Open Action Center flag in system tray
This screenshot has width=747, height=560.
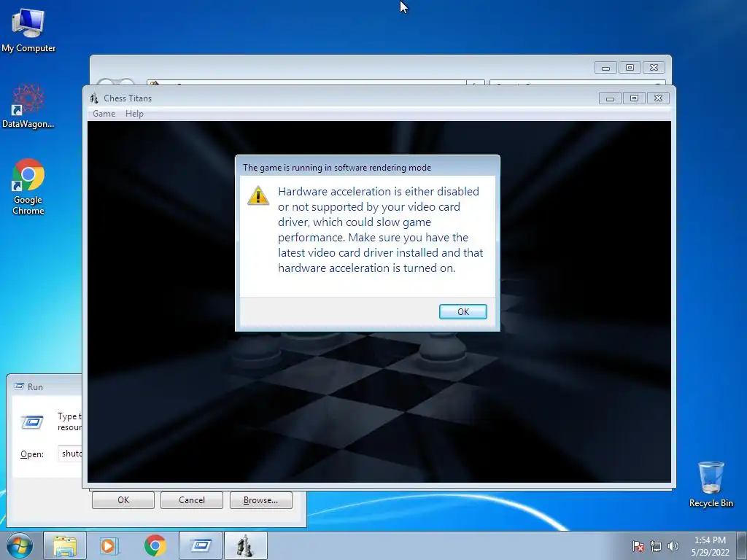[638, 546]
